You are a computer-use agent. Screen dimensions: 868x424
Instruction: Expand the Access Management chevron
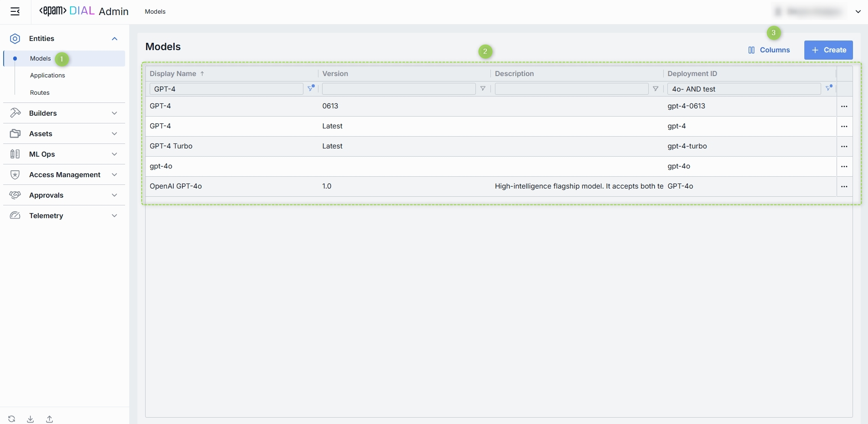point(115,174)
